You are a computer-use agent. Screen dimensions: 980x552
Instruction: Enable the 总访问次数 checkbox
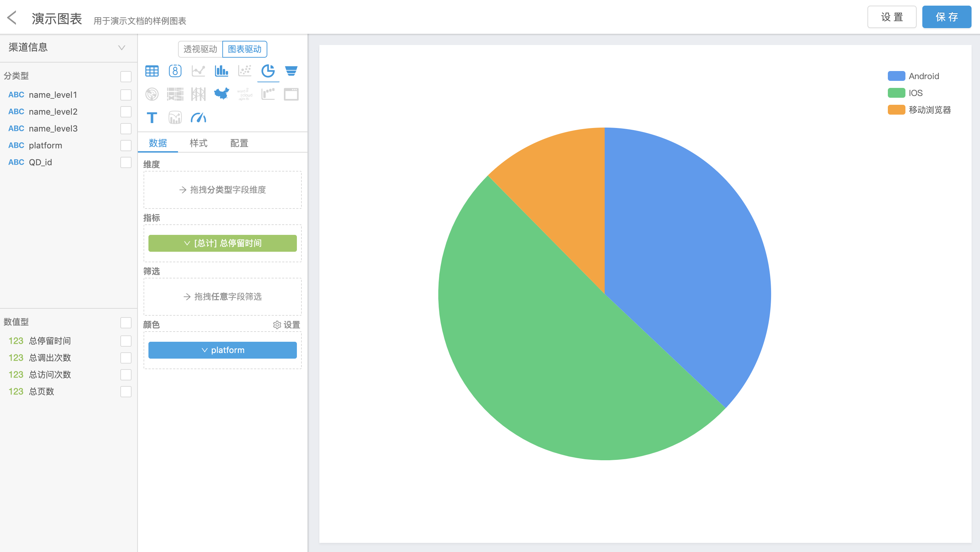click(126, 375)
